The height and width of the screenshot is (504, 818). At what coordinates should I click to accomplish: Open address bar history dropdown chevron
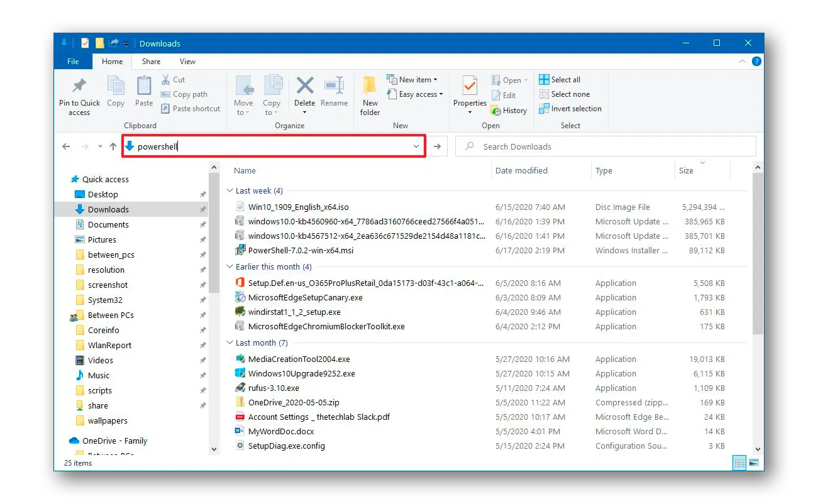pos(416,146)
